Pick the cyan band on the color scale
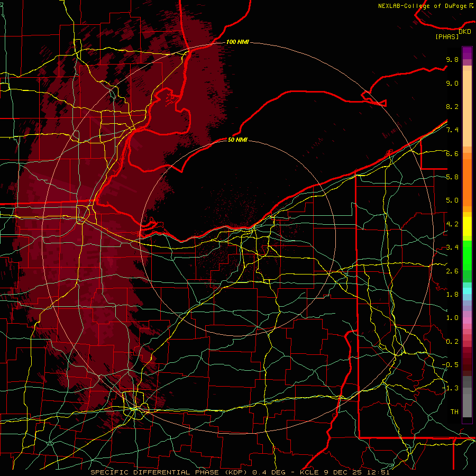 467,291
